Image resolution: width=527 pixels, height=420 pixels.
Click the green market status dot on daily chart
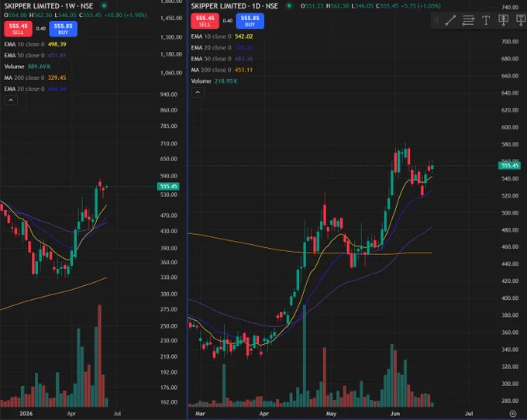click(x=289, y=5)
